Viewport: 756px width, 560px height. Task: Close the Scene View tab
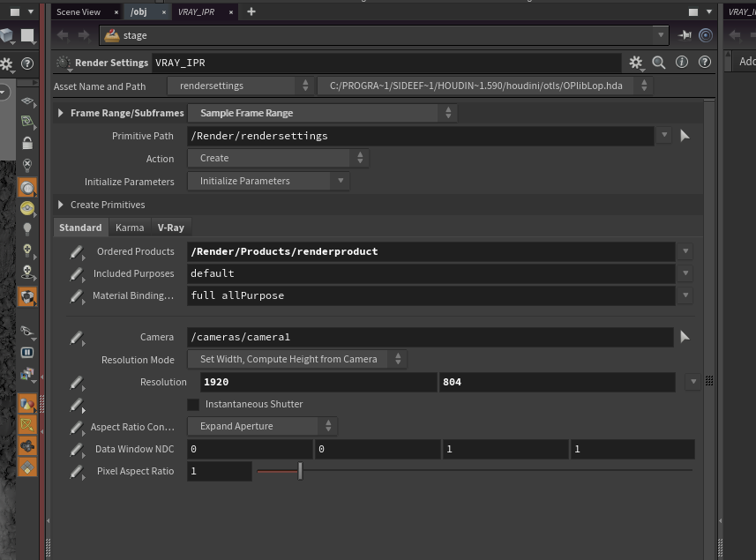(x=116, y=12)
